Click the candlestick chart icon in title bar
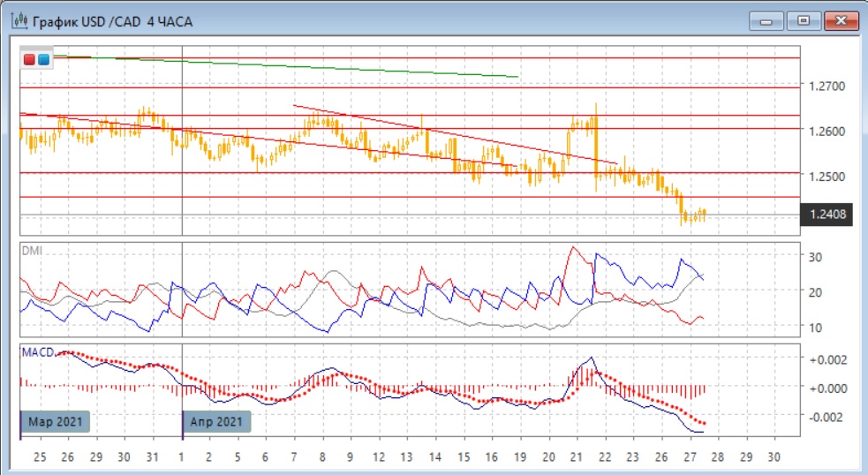 (x=19, y=21)
